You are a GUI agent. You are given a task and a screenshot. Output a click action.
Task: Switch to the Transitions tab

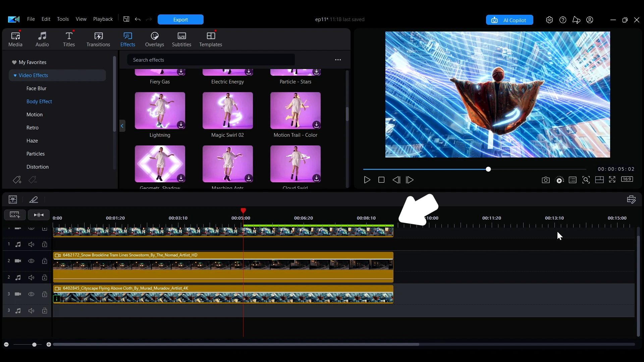(98, 40)
